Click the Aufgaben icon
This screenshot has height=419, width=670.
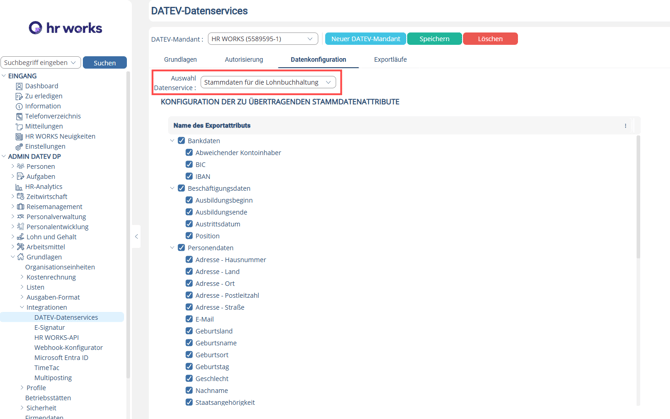coord(21,176)
